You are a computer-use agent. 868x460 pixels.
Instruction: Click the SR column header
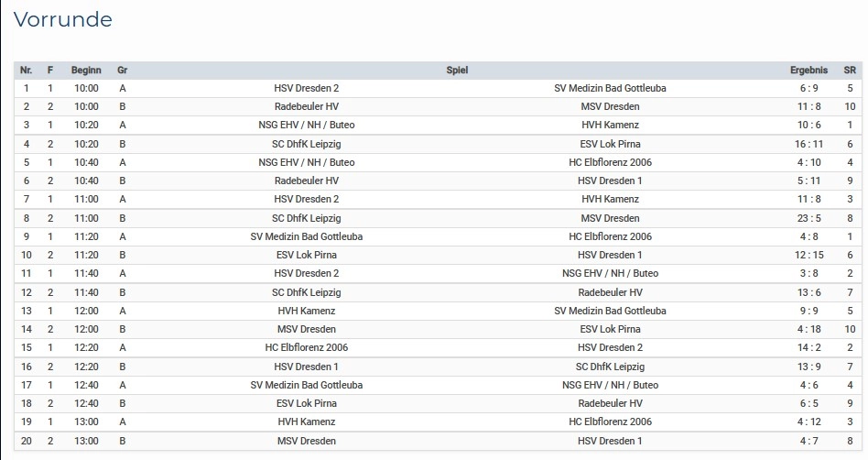coord(850,71)
